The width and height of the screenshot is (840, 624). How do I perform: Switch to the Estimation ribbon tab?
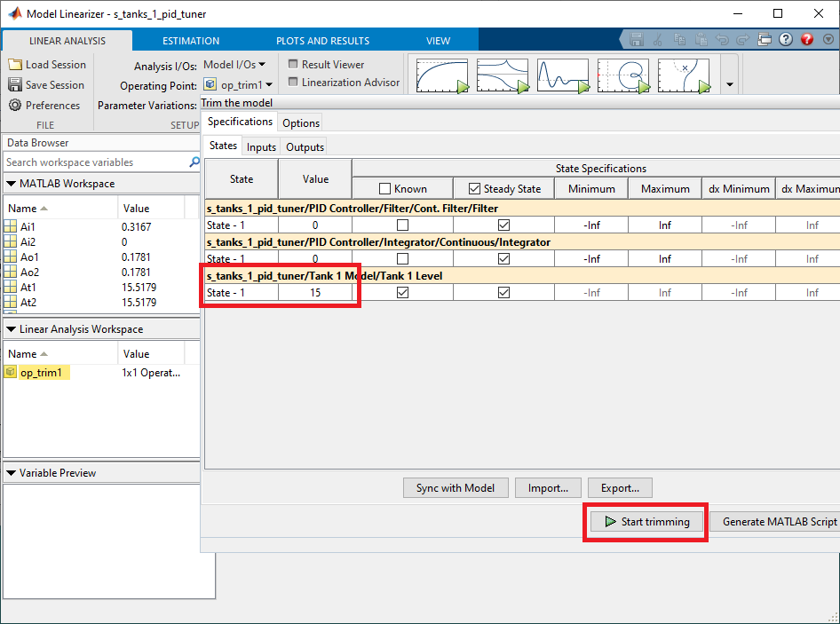pyautogui.click(x=191, y=41)
